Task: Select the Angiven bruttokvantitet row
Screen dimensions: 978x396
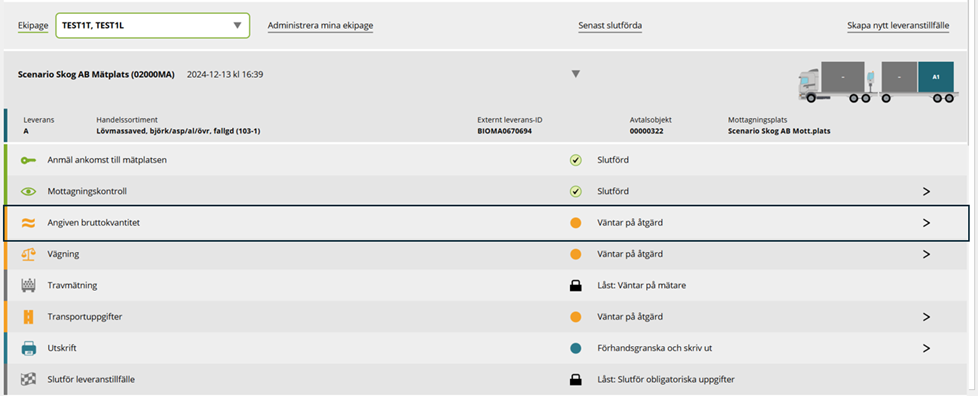Action: click(x=487, y=223)
